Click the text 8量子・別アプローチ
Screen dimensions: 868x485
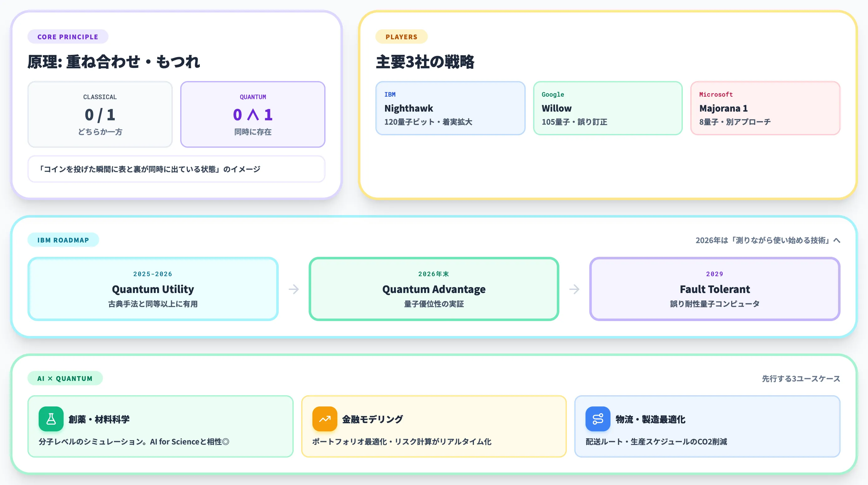[735, 122]
